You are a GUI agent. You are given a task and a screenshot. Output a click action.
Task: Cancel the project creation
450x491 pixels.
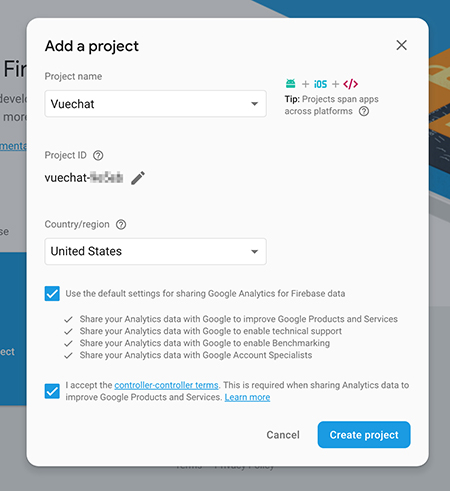click(x=283, y=435)
